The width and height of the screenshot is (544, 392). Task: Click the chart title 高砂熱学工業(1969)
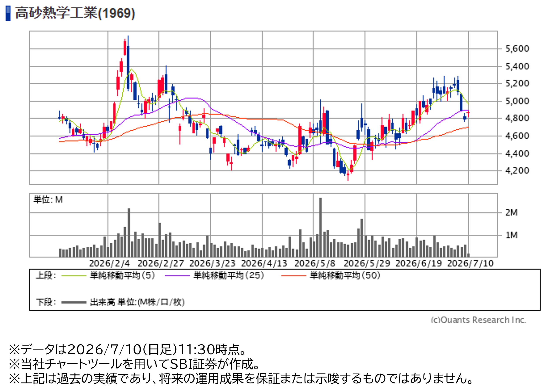75,13
